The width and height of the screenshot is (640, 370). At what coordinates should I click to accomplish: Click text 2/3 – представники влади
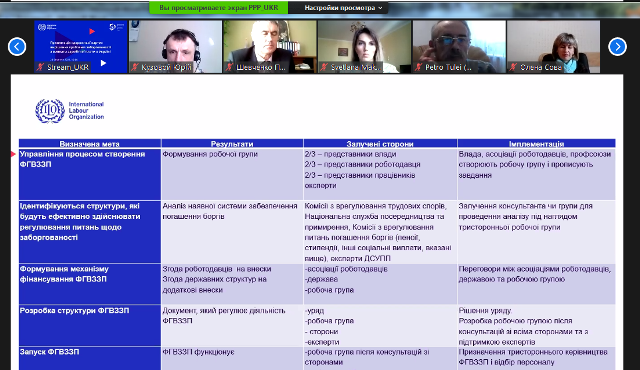(x=351, y=154)
